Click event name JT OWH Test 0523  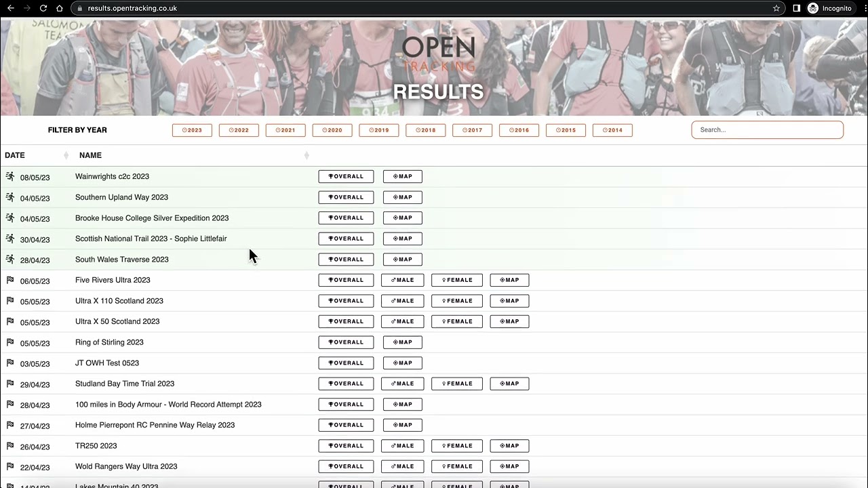(x=107, y=363)
